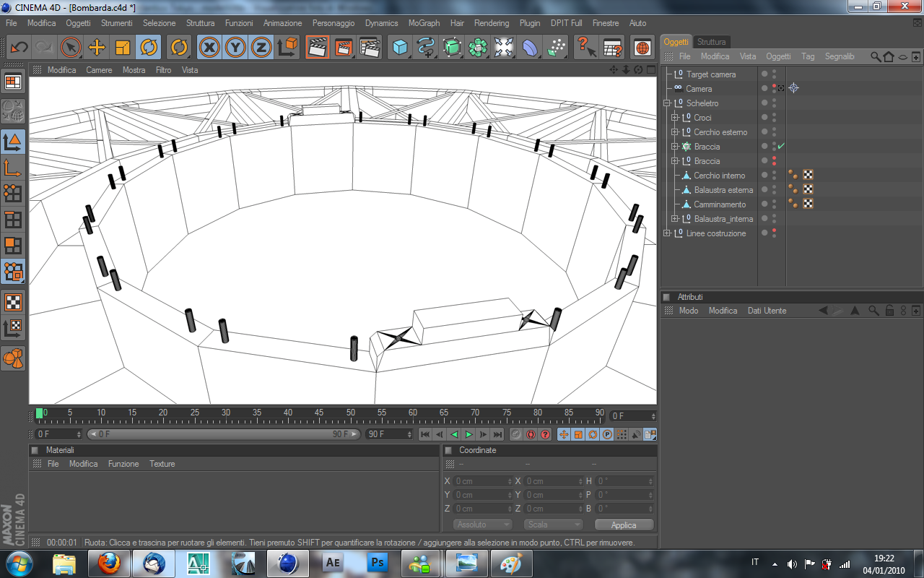Screen dimensions: 924x578
Task: Collapse the Scheletro hierarchy
Action: coord(667,103)
